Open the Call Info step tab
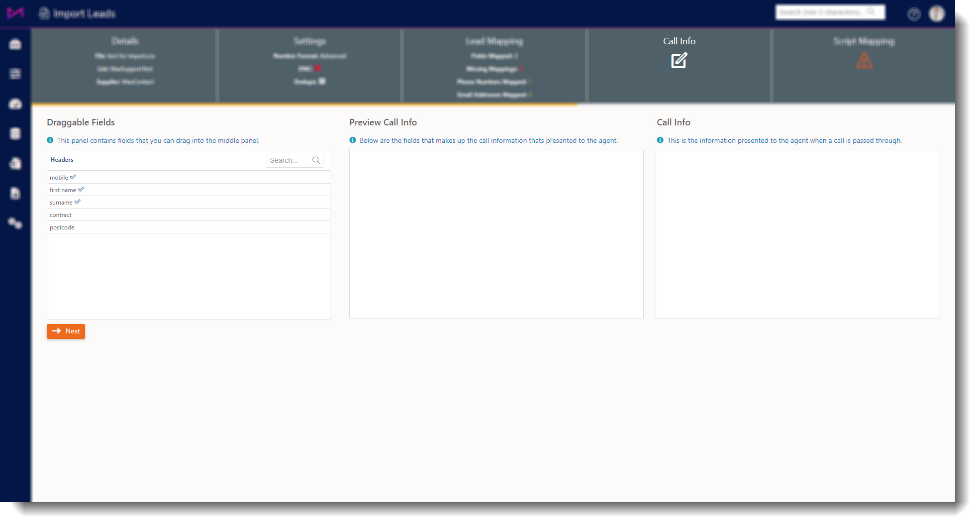This screenshot has height=527, width=980. pos(679,65)
